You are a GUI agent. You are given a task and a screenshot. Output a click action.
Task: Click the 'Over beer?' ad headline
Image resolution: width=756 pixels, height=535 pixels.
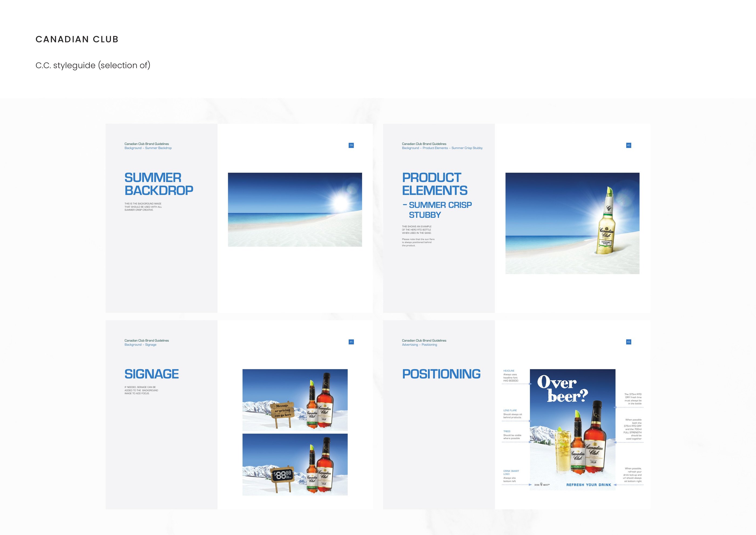click(562, 389)
